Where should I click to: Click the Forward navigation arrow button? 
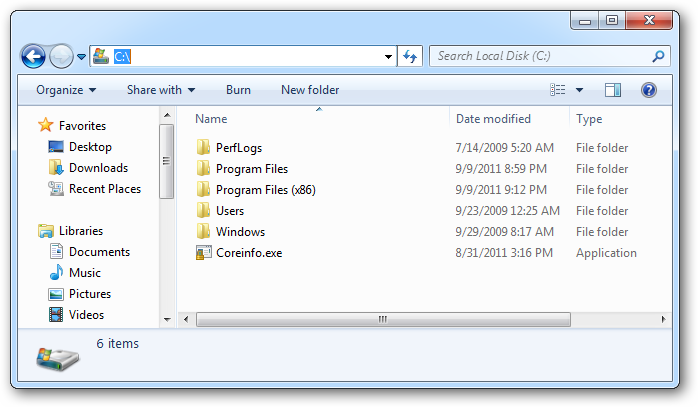click(x=61, y=57)
